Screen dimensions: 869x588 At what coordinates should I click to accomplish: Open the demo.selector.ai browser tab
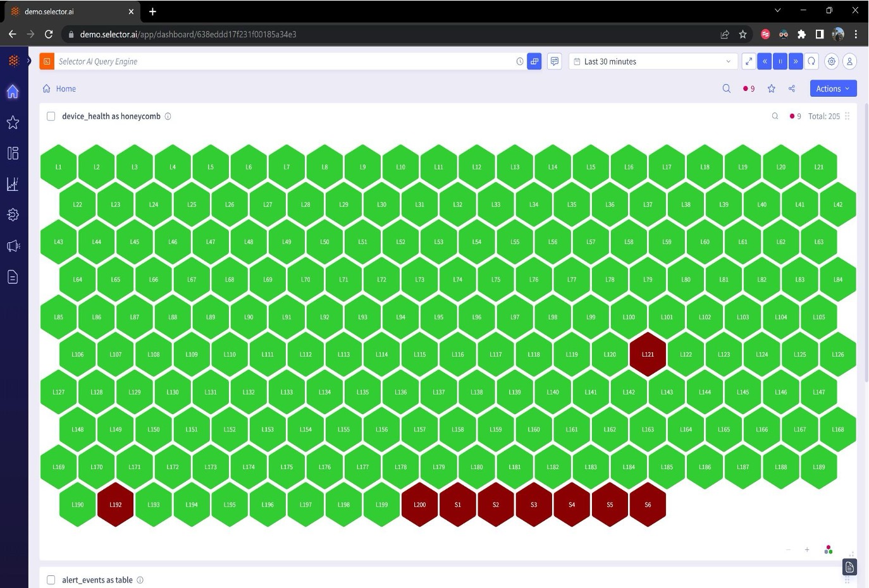70,11
